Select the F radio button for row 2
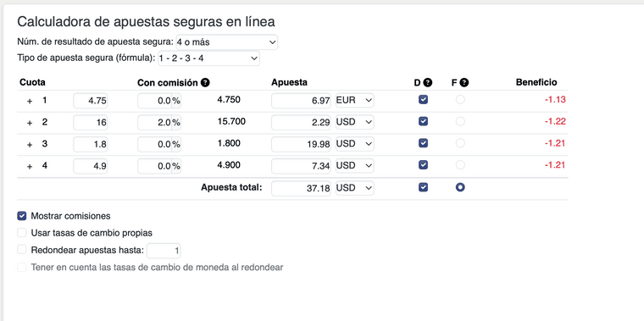644x321 pixels. (460, 121)
